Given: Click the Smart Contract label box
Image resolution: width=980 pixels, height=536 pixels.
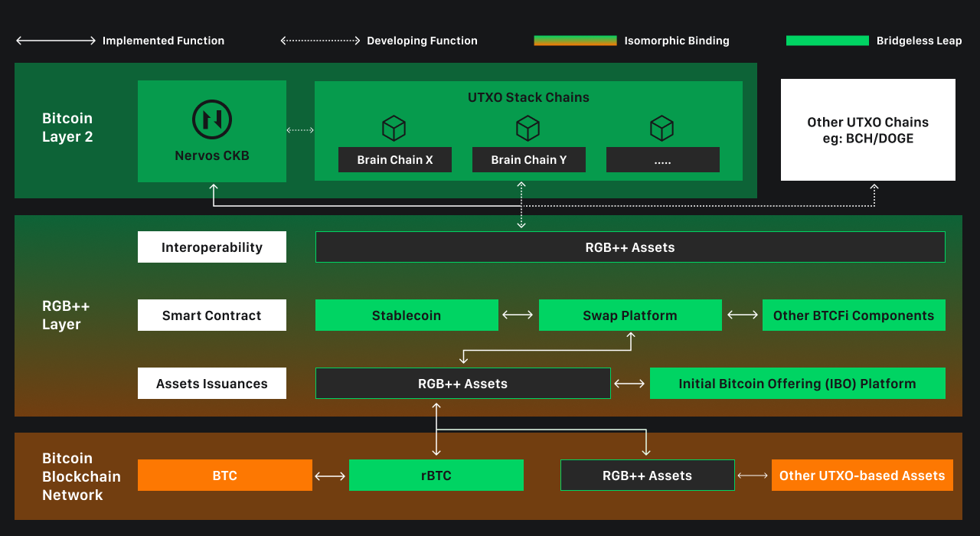Looking at the screenshot, I should coord(212,315).
